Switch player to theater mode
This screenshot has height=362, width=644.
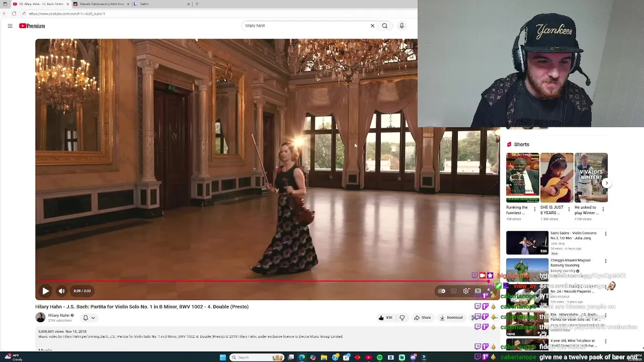[478, 291]
